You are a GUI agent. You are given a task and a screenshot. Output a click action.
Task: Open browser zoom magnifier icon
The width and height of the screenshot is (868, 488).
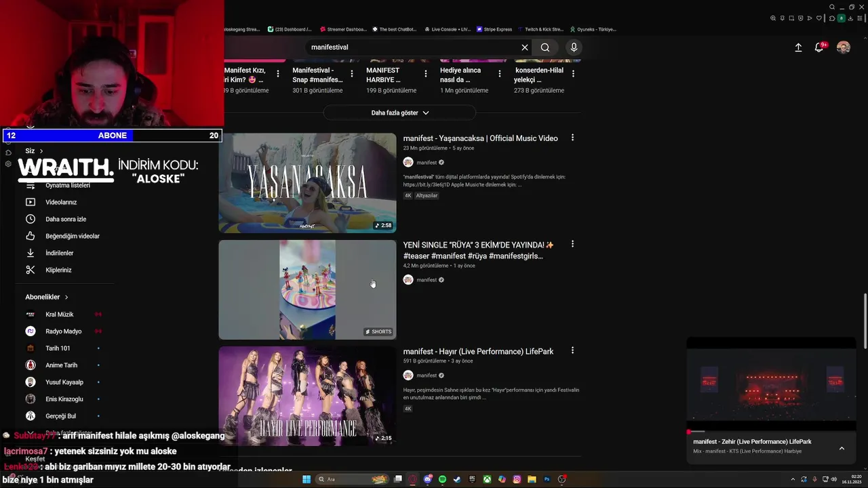click(x=773, y=18)
